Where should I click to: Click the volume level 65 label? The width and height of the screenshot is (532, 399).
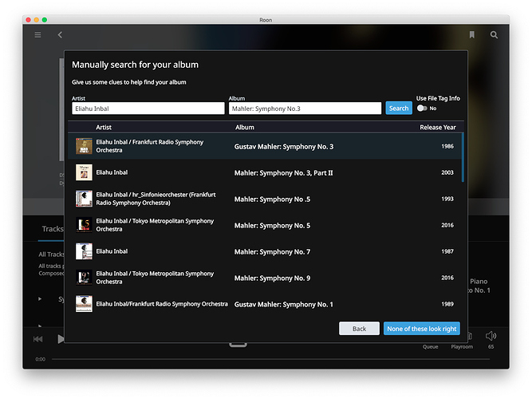(x=491, y=346)
